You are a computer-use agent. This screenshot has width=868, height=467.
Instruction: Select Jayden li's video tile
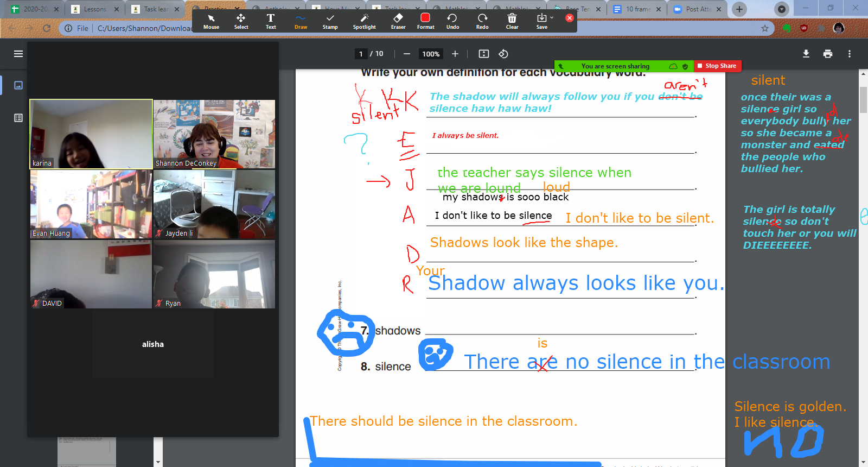[x=214, y=204]
